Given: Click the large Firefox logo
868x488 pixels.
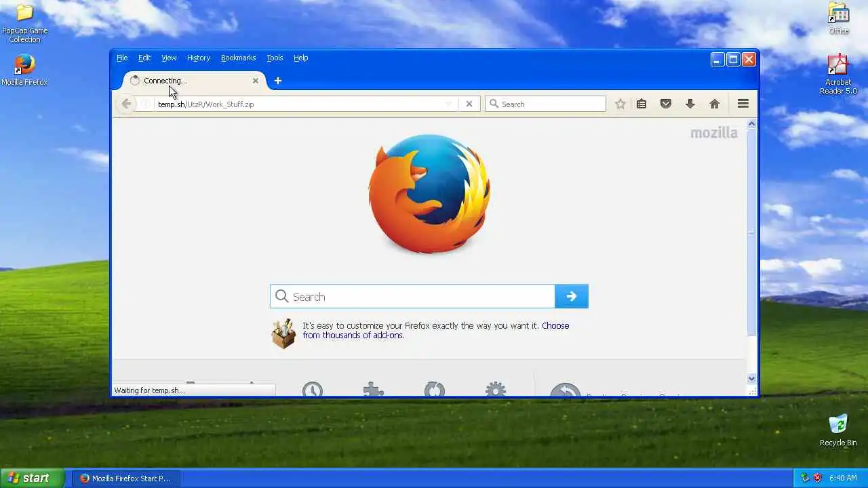Looking at the screenshot, I should coord(429,194).
